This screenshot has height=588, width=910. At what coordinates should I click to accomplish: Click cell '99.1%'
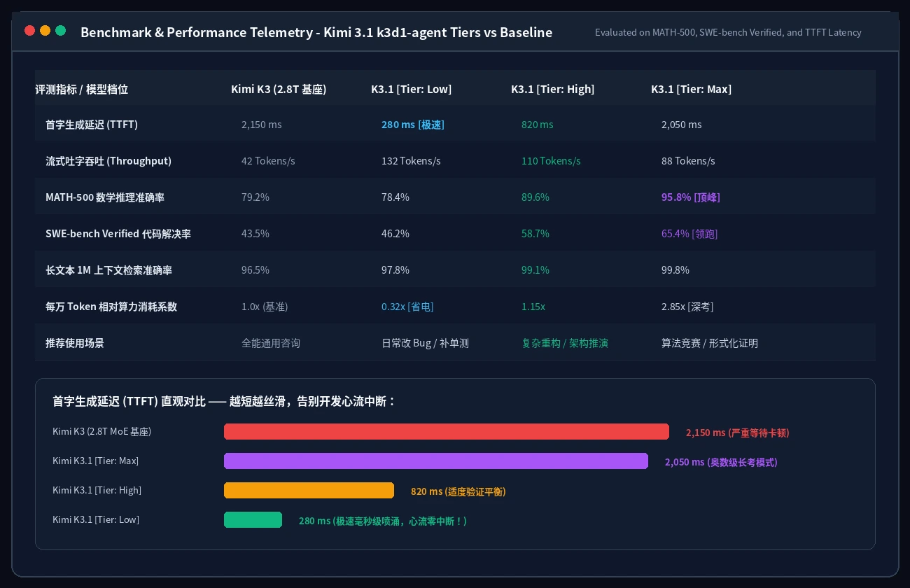535,270
